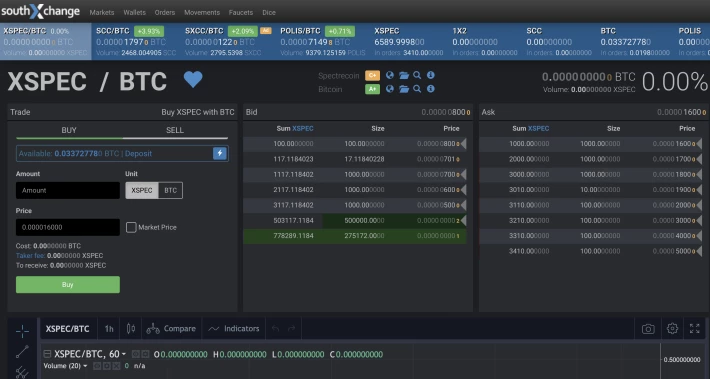Open chart settings gear icon
The image size is (710, 379).
[x=672, y=329]
